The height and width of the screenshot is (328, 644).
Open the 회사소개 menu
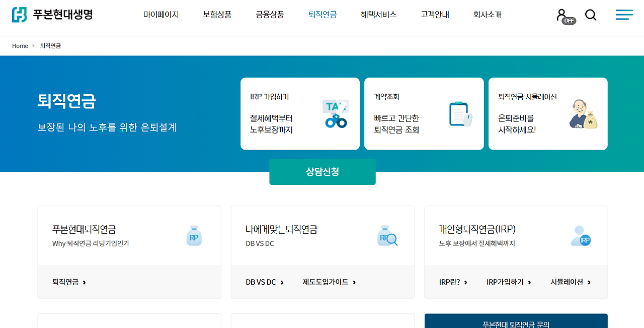pyautogui.click(x=488, y=15)
